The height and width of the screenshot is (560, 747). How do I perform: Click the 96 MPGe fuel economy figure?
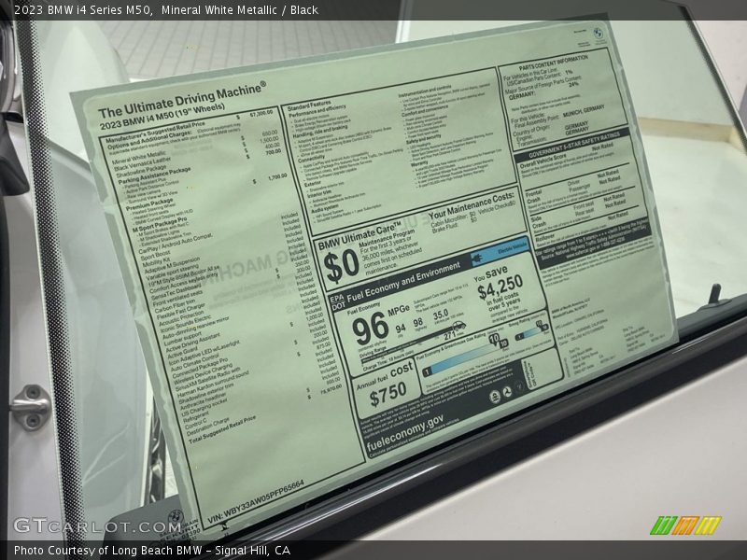point(371,328)
